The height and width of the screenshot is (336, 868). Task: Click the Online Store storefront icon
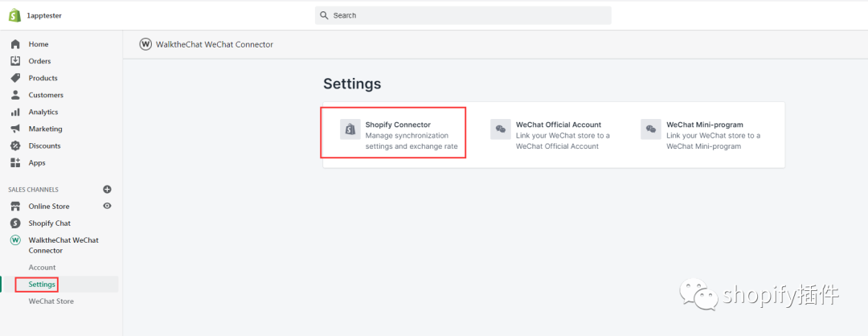point(15,207)
